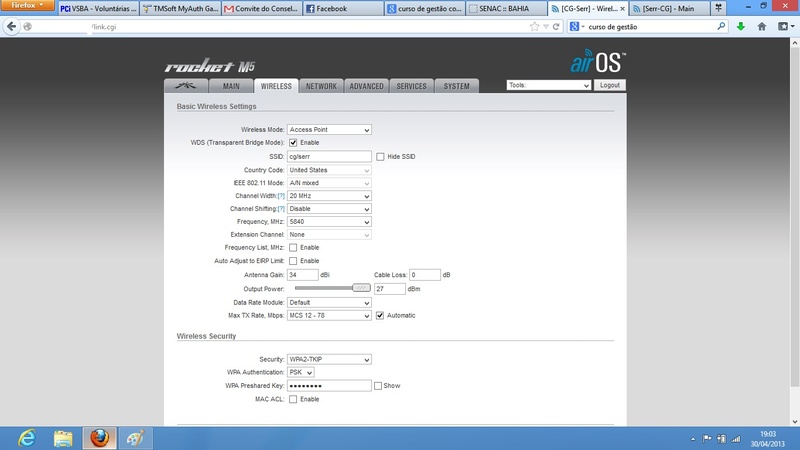Click the airOS logo
800x450 pixels.
click(597, 62)
